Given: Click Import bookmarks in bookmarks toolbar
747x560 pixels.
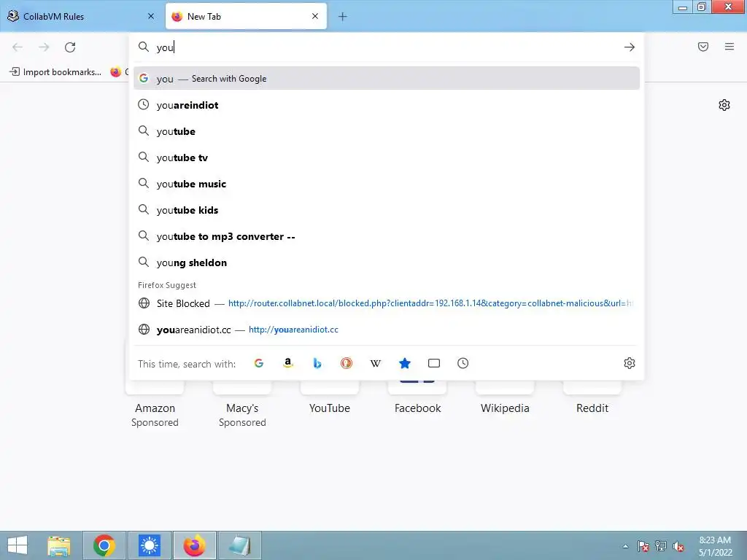Looking at the screenshot, I should click(x=55, y=72).
